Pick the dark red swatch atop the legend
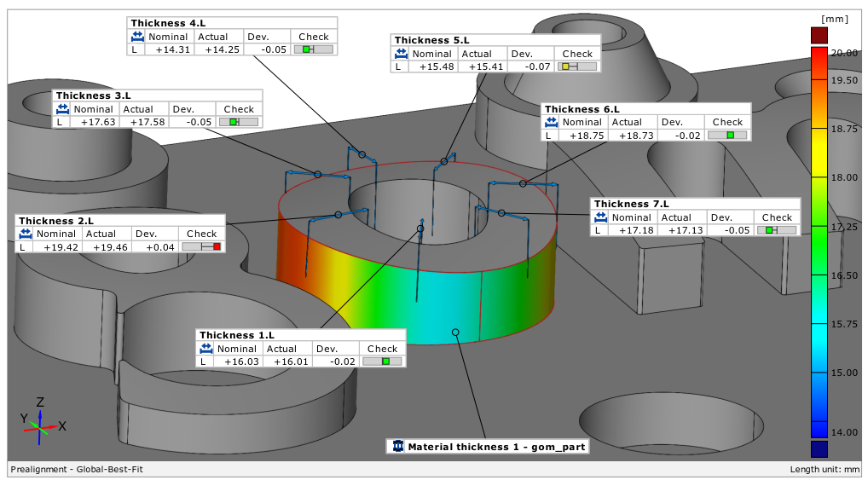Screen dimensions: 868x480 pos(819,35)
